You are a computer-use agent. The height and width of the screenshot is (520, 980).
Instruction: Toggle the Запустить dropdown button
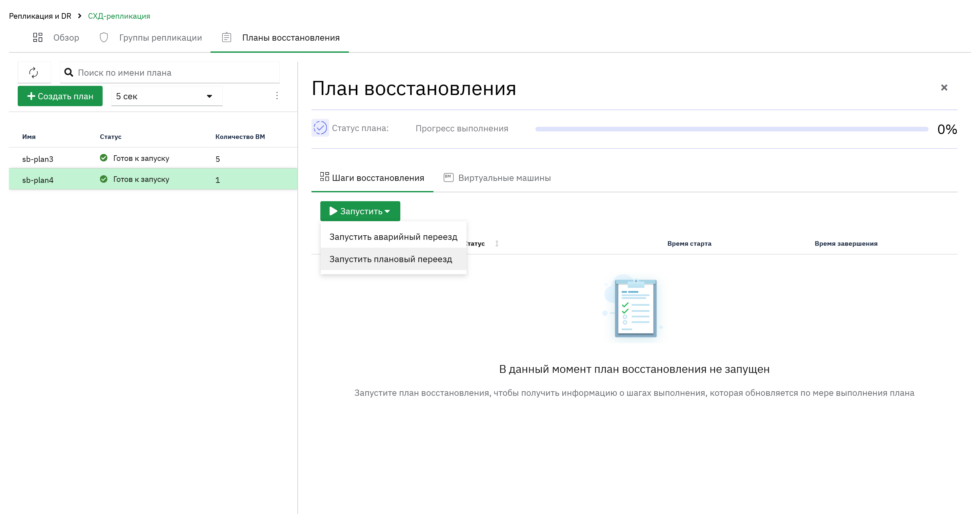(360, 211)
